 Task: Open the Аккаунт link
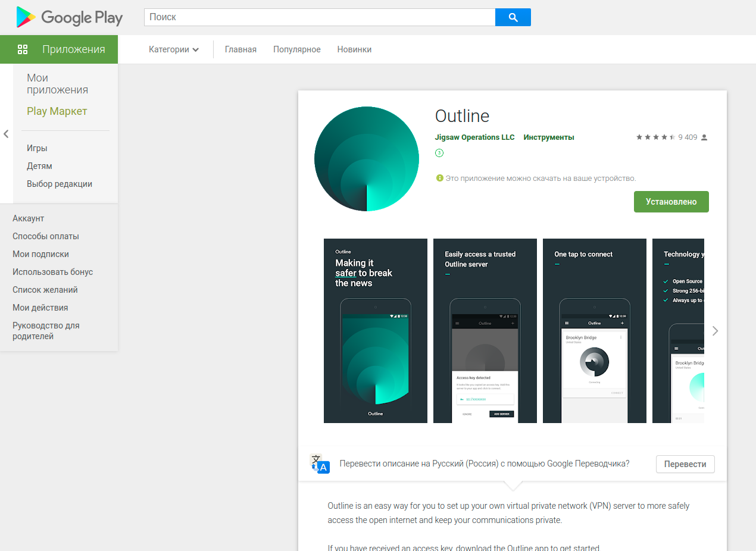[x=29, y=218]
